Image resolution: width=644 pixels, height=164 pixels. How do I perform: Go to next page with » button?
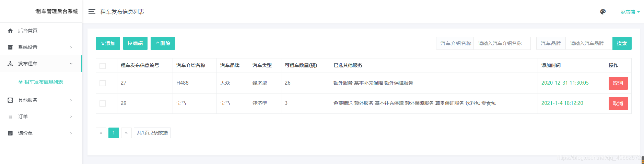click(126, 133)
